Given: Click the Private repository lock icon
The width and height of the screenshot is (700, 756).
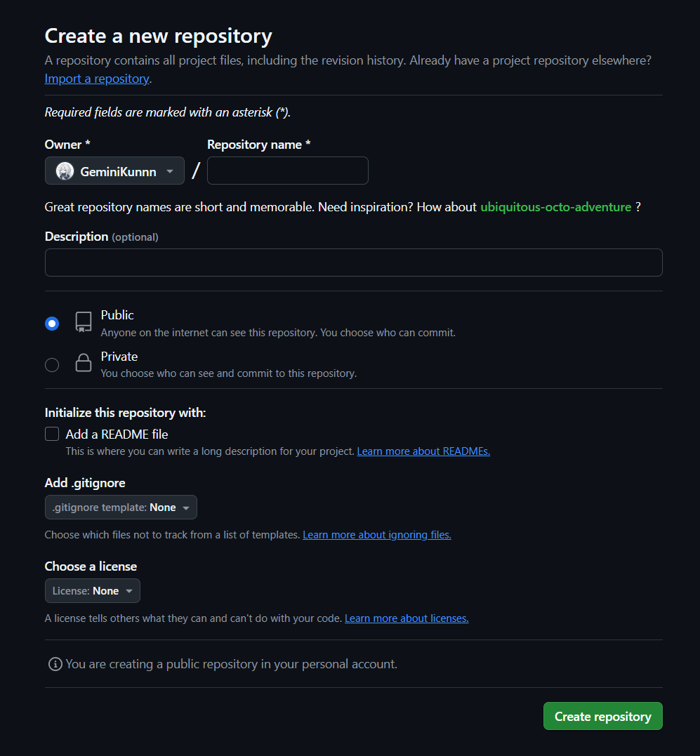Looking at the screenshot, I should coord(84,364).
